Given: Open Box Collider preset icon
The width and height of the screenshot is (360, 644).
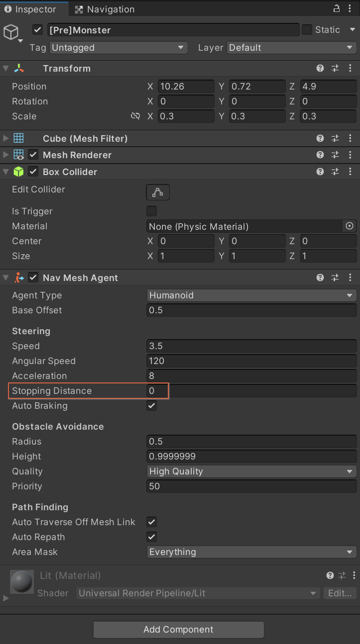Looking at the screenshot, I should (x=335, y=172).
